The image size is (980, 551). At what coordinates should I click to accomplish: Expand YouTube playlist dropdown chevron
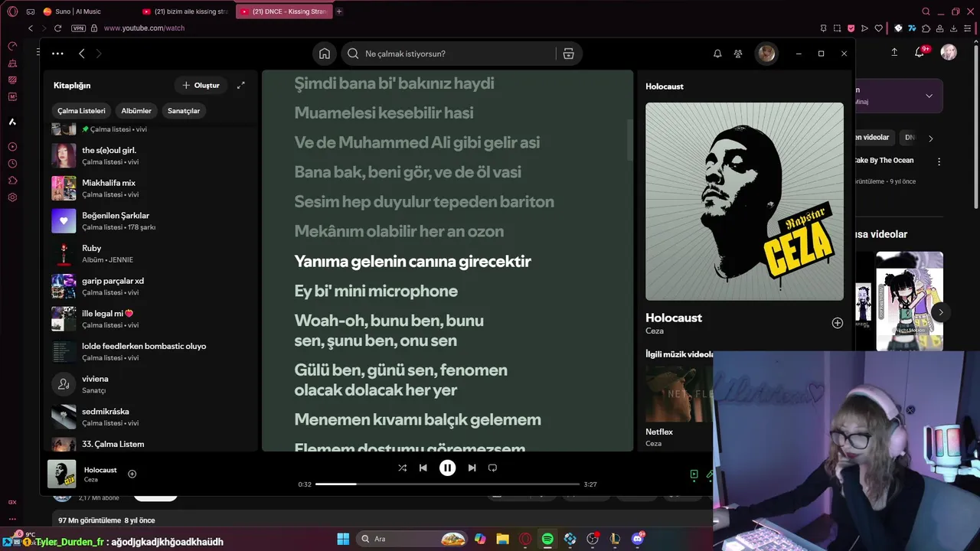pyautogui.click(x=929, y=96)
